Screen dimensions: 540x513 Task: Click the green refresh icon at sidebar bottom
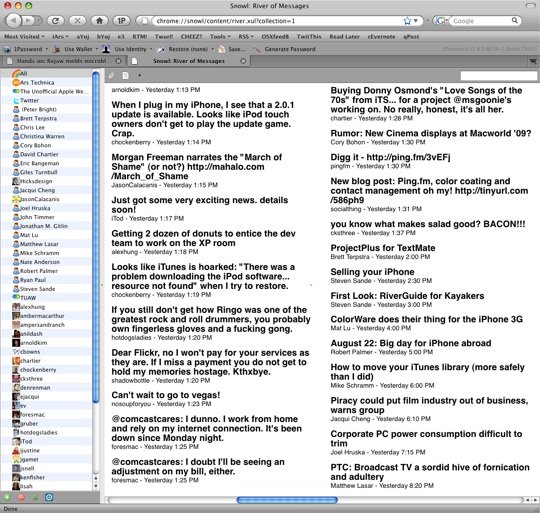point(35,497)
